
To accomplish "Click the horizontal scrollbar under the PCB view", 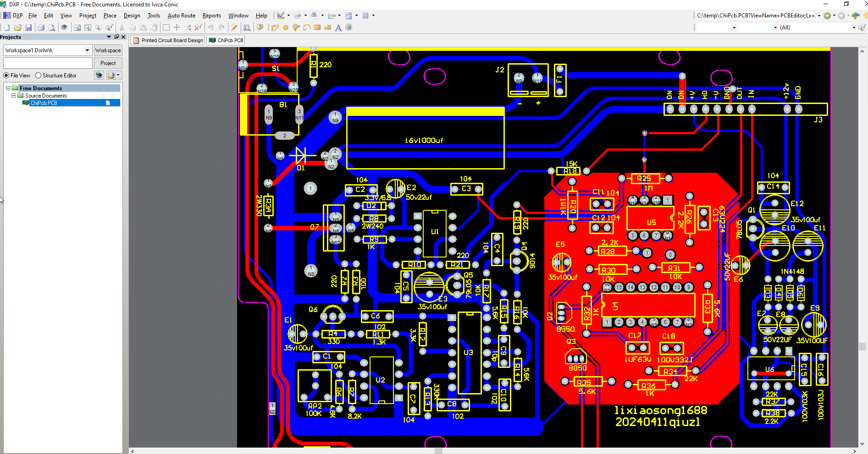I will (493, 451).
